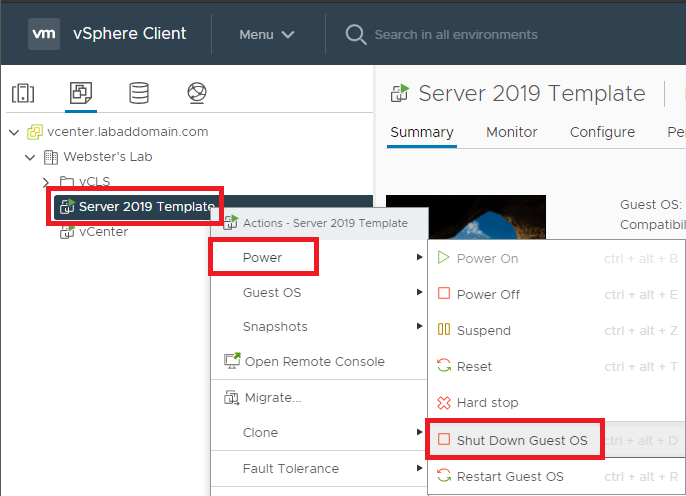The height and width of the screenshot is (496, 686).
Task: Collapse the vcenter.labaddomain.com tree node
Action: (13, 132)
